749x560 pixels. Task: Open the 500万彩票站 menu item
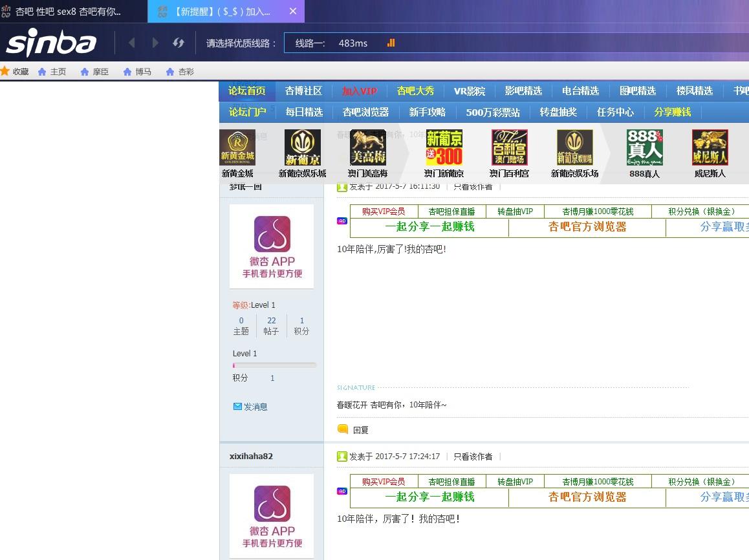click(x=492, y=112)
